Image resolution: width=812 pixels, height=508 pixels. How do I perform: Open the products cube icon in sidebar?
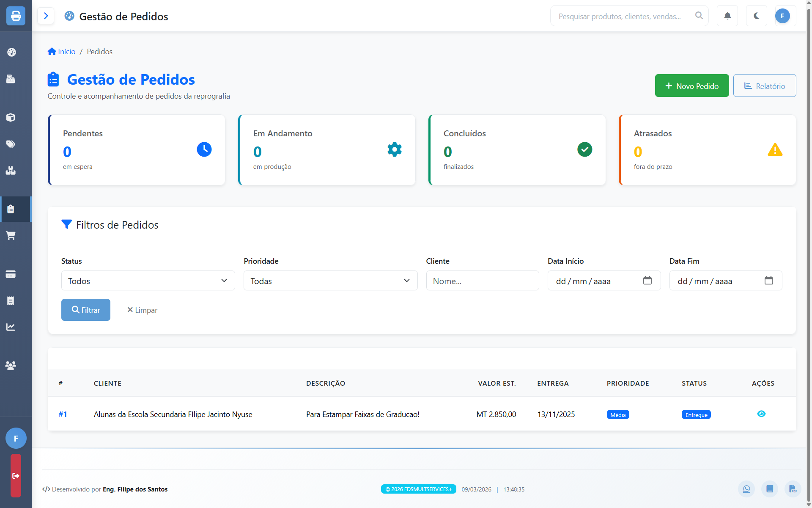(11, 118)
